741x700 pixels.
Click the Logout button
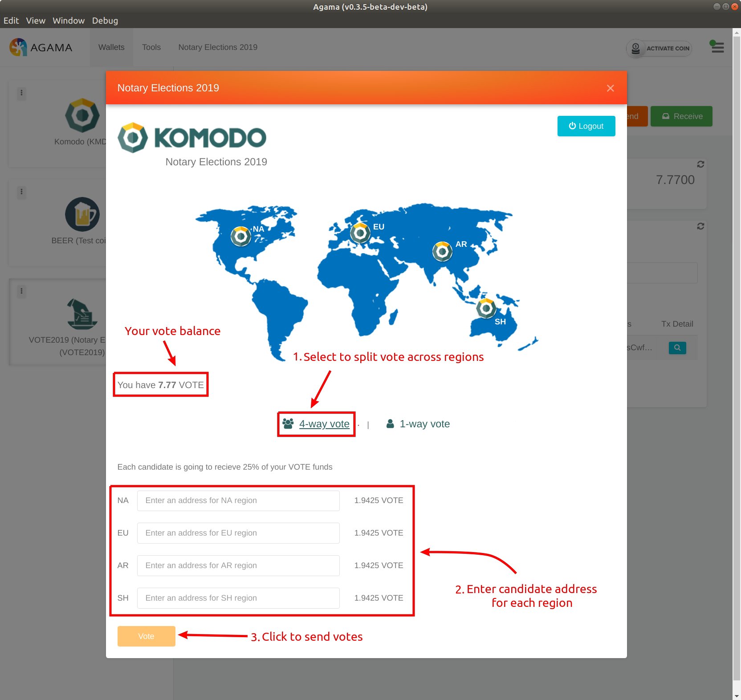[x=586, y=126]
